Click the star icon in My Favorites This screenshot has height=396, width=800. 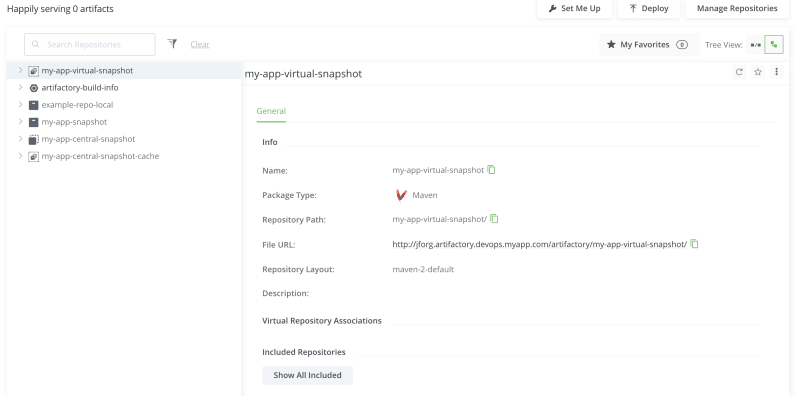click(611, 44)
